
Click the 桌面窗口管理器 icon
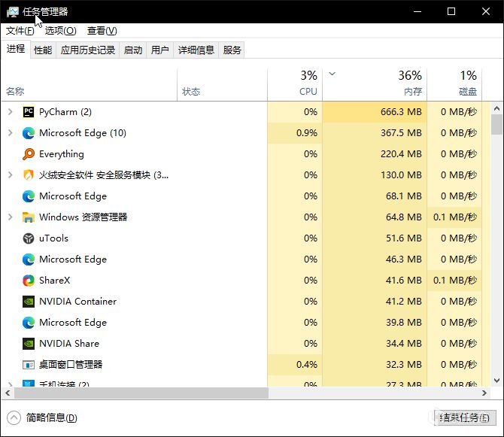tap(29, 365)
